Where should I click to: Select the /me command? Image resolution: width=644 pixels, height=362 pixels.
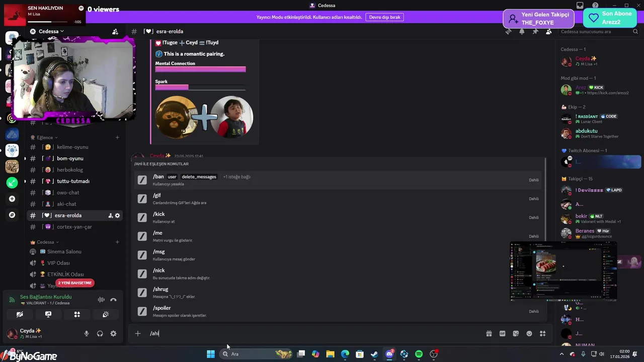click(339, 236)
